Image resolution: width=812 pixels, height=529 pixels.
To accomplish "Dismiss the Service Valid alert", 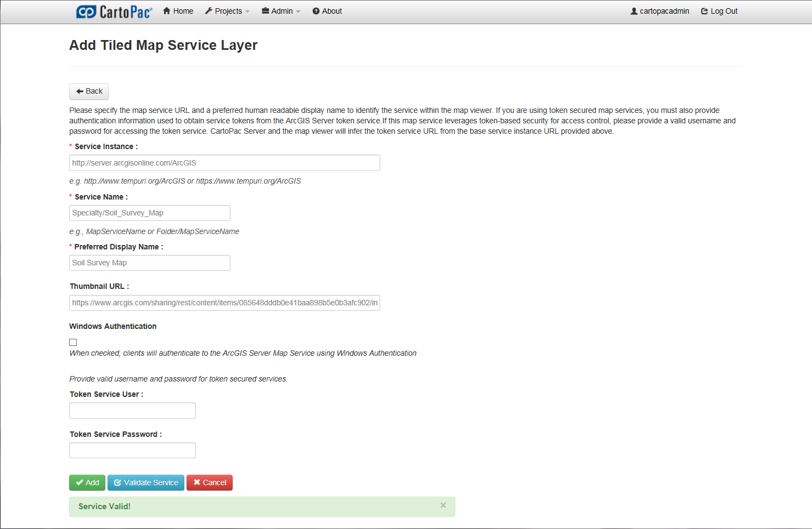I will click(x=443, y=505).
